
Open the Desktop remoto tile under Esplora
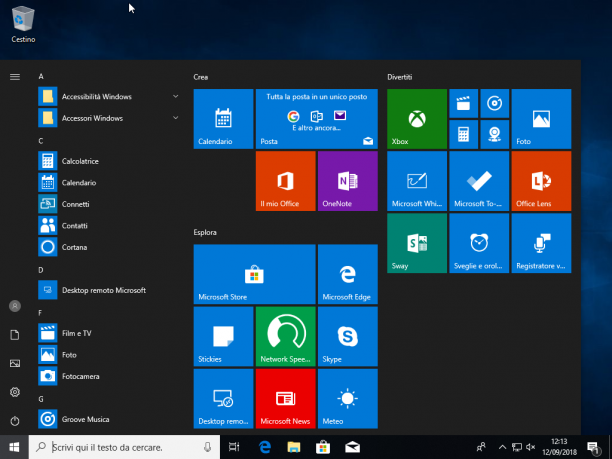[x=223, y=399]
